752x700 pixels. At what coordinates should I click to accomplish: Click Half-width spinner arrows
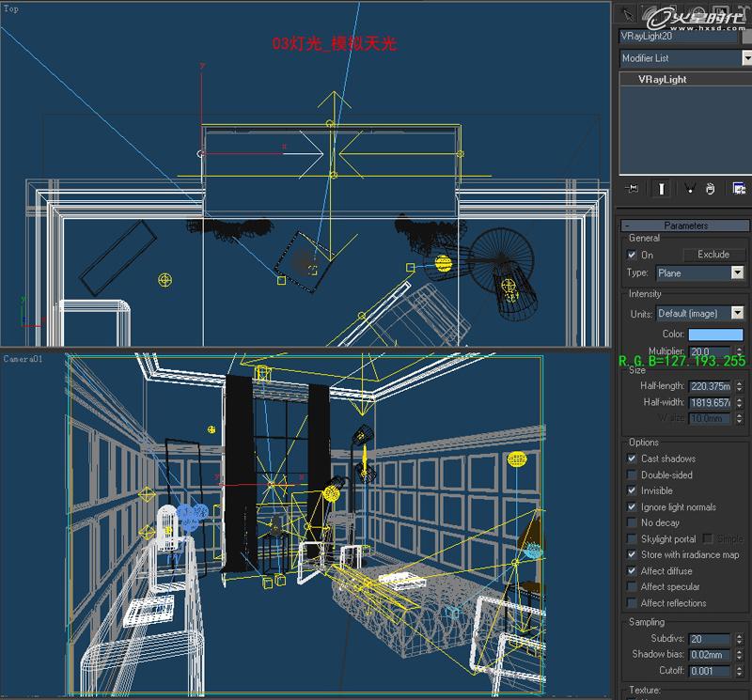pyautogui.click(x=739, y=402)
